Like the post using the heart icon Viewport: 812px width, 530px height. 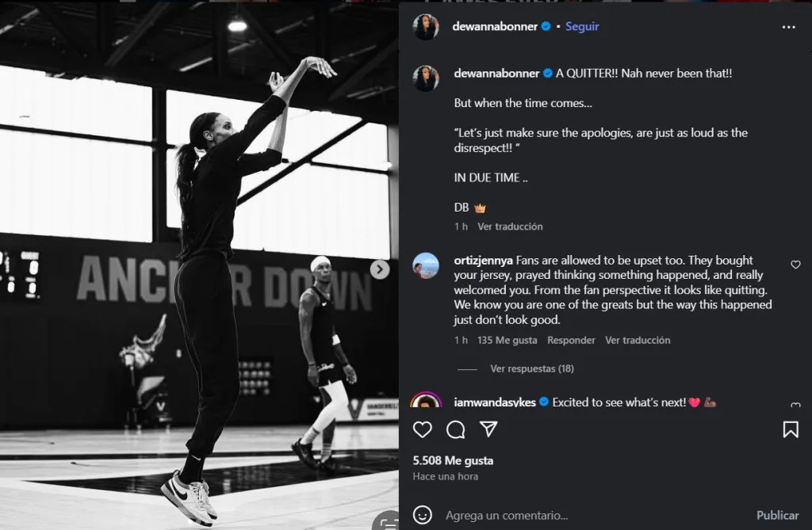(423, 429)
